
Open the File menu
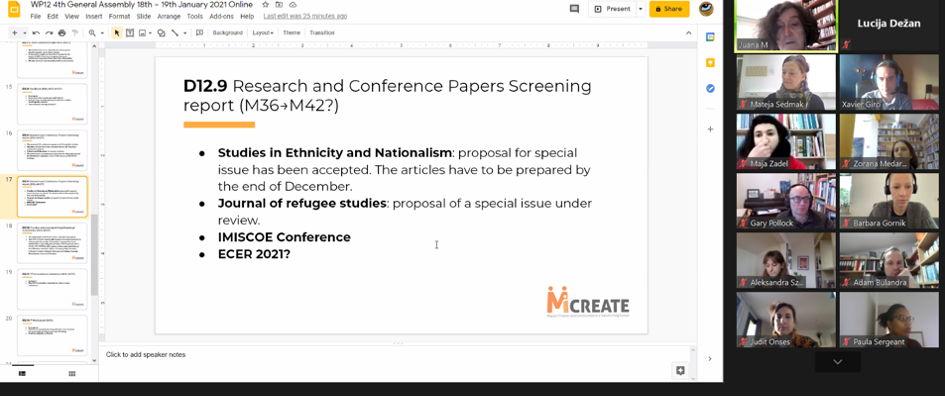pyautogui.click(x=36, y=16)
